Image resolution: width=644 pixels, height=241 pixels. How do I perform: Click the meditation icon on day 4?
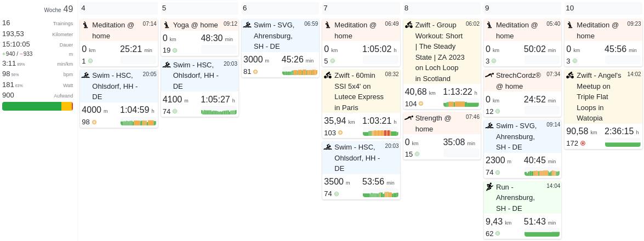click(86, 25)
